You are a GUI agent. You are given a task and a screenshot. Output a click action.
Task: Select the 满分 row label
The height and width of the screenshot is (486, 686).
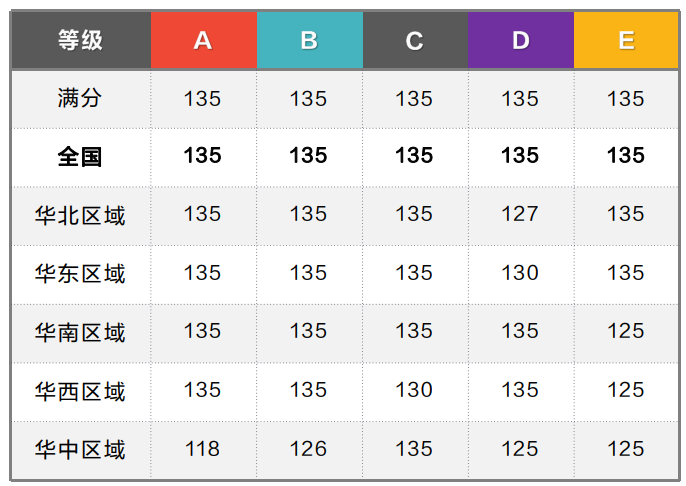pos(81,98)
